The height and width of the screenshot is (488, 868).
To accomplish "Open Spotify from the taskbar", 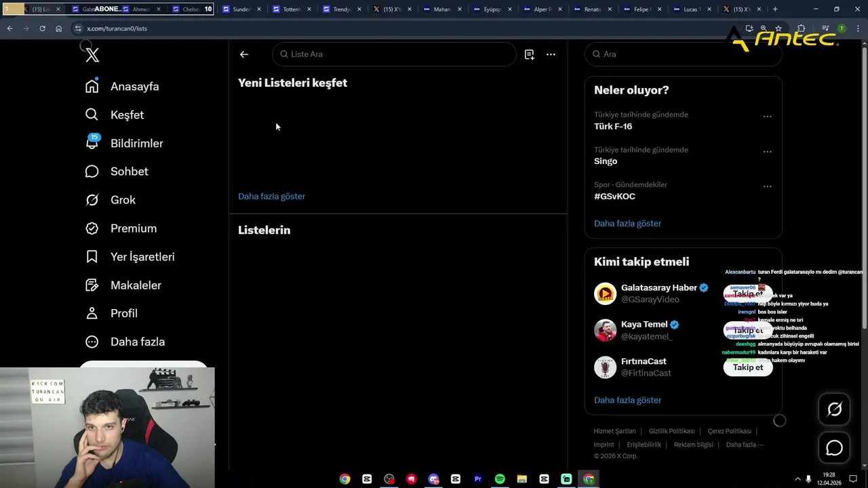I will click(x=500, y=479).
